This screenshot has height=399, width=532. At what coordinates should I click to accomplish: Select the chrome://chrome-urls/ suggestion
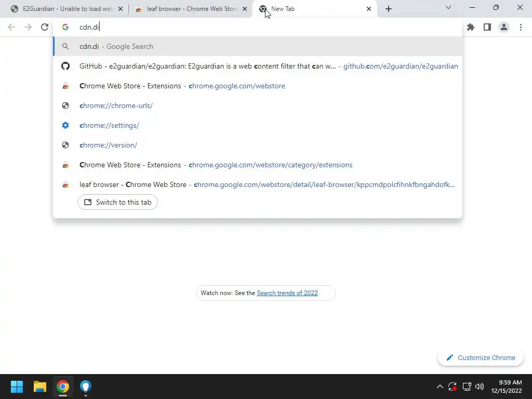[258, 105]
